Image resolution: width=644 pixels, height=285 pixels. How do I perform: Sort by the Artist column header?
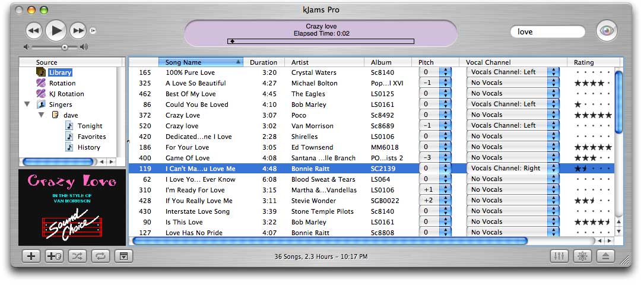pos(324,62)
